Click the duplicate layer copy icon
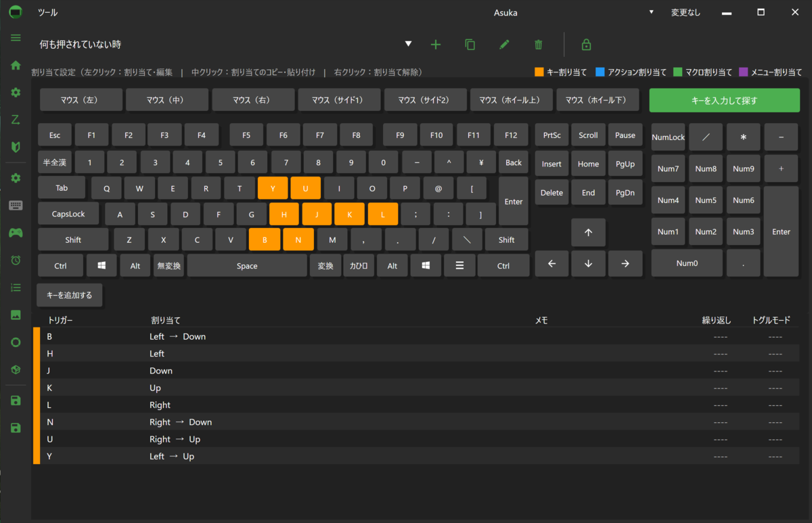This screenshot has height=523, width=812. click(x=470, y=45)
